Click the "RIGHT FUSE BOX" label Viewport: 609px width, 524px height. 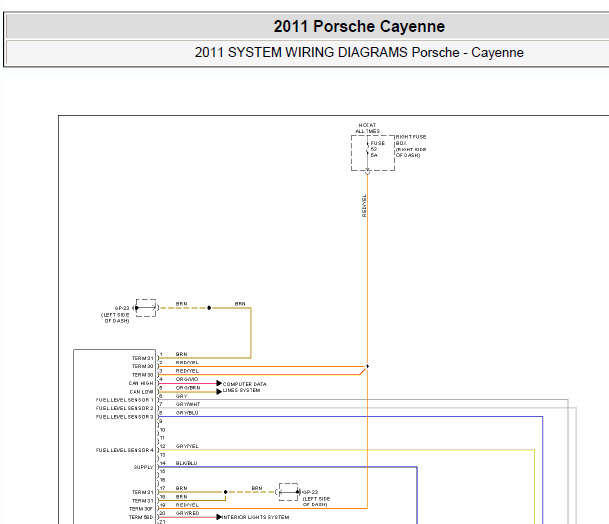click(x=411, y=140)
